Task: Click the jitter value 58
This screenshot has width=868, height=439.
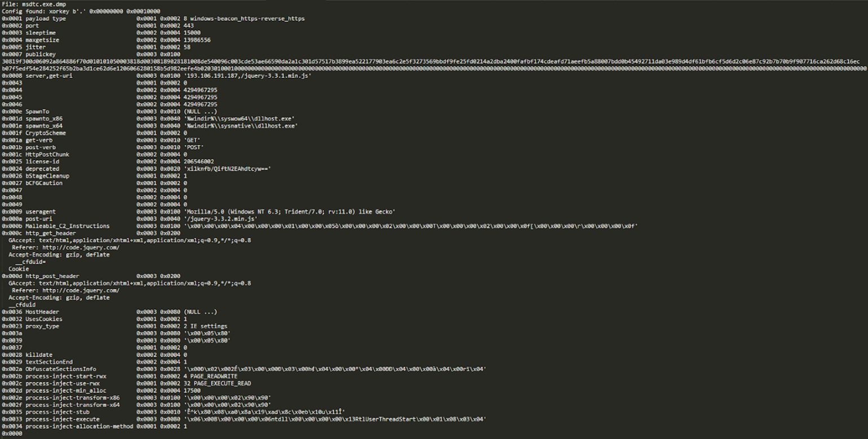Action: 187,47
